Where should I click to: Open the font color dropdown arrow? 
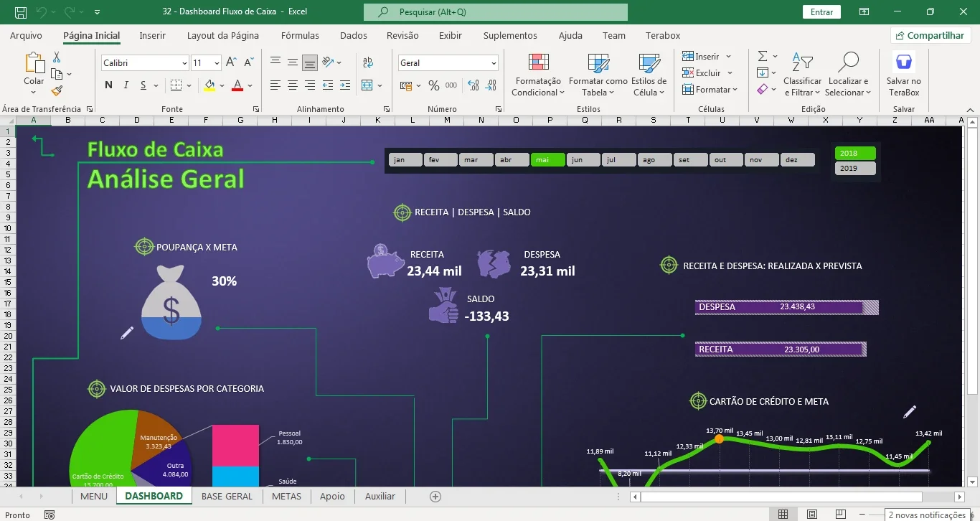coord(250,85)
